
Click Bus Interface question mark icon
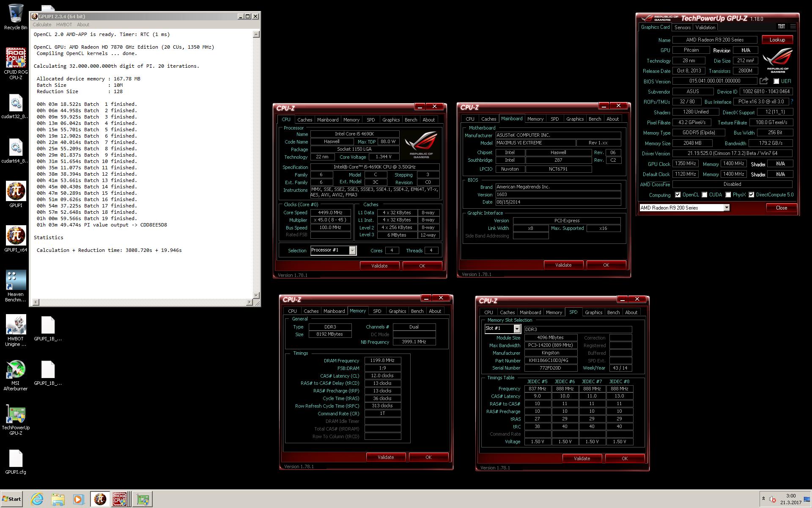coord(792,102)
